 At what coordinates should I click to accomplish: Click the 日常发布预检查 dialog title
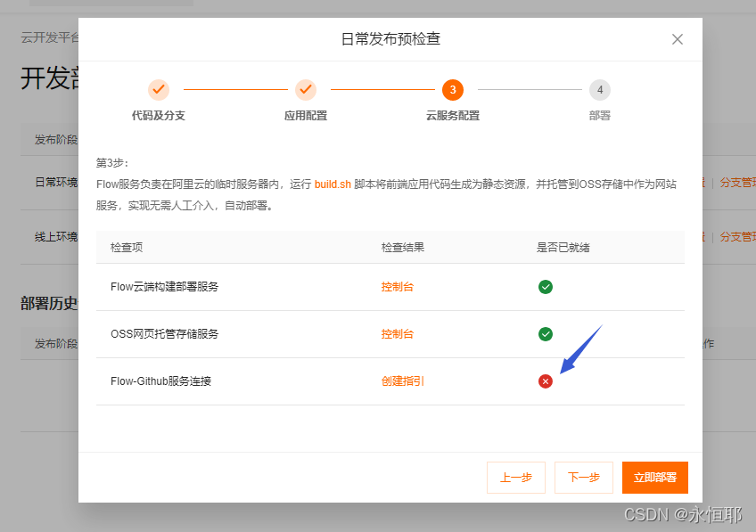point(390,39)
